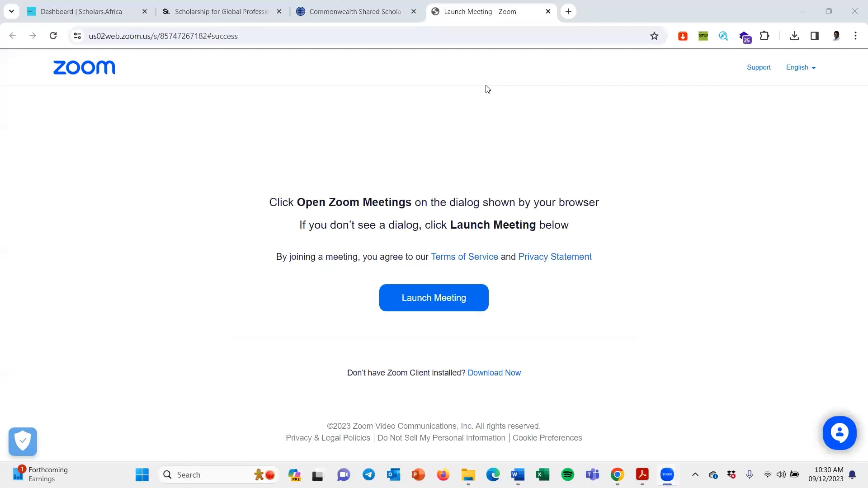Image resolution: width=868 pixels, height=488 pixels.
Task: Click the browser extensions puzzle icon
Action: [x=764, y=36]
